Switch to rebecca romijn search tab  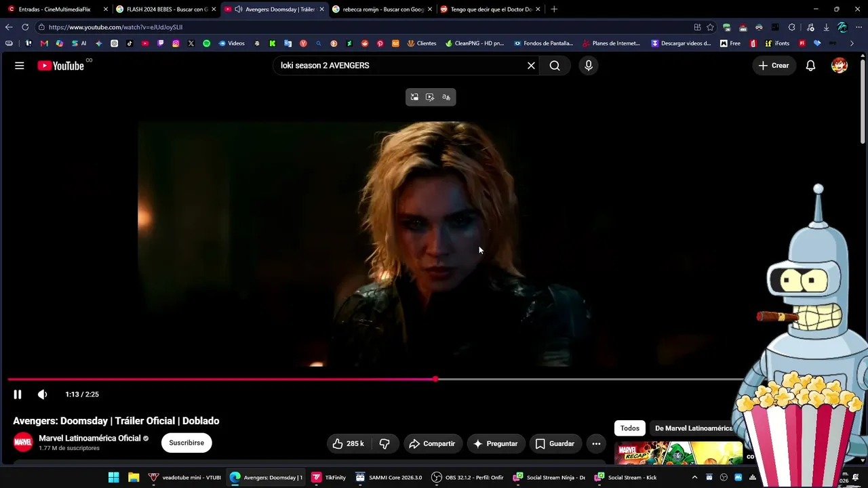382,9
